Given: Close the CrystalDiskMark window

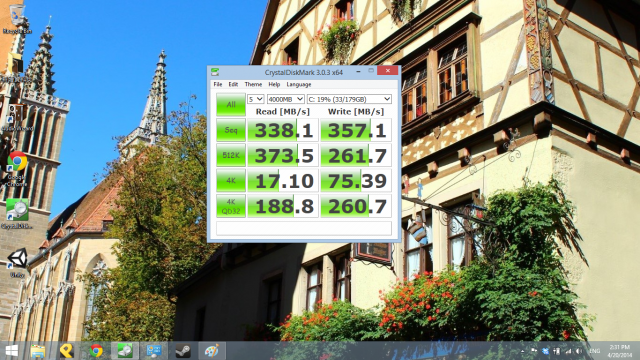Looking at the screenshot, I should pyautogui.click(x=387, y=71).
